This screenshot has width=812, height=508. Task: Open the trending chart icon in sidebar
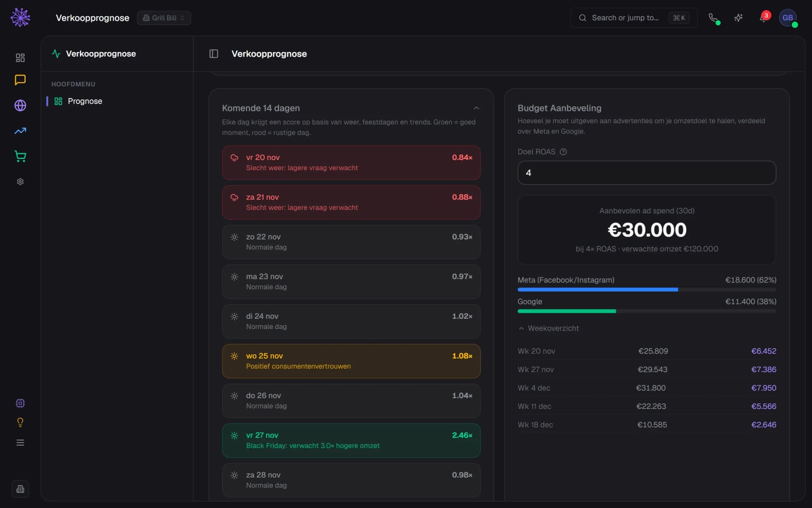pyautogui.click(x=20, y=131)
